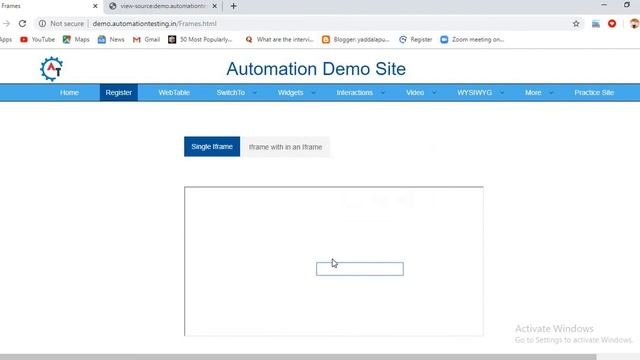The width and height of the screenshot is (640, 360).
Task: Expand the Video dropdown menu
Action: point(421,93)
